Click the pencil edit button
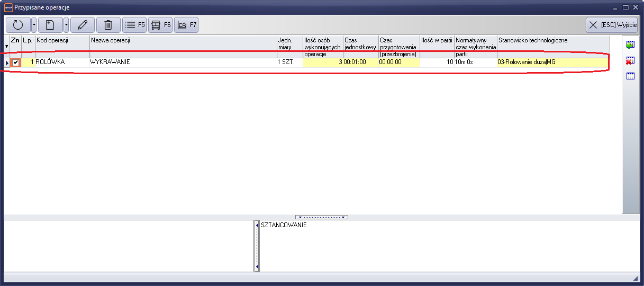Viewport: 644px width, 286px height. 82,25
